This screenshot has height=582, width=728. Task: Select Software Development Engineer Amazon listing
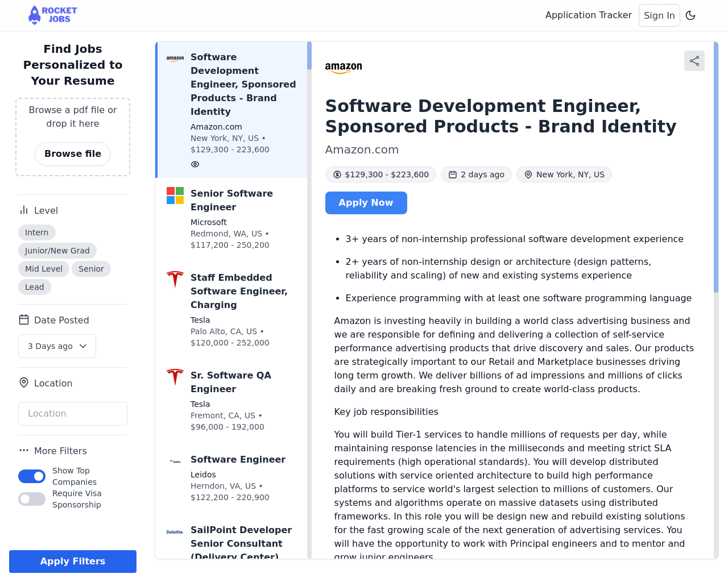[x=232, y=110]
